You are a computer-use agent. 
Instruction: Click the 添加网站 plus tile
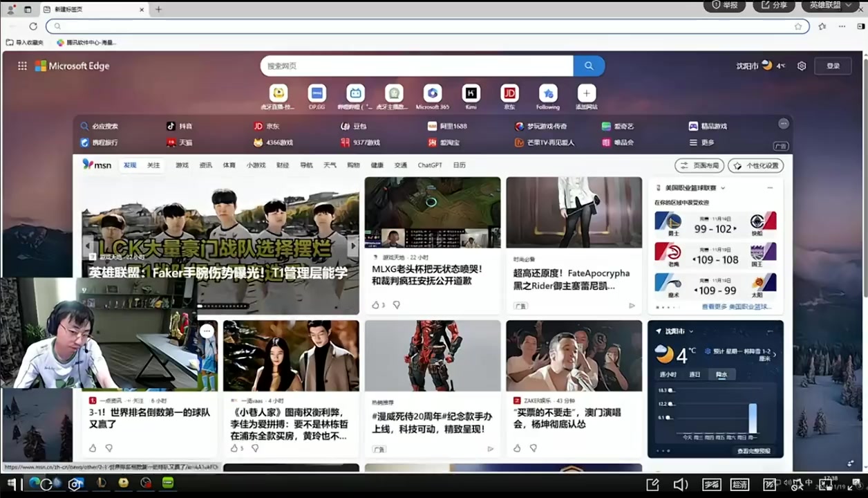586,97
